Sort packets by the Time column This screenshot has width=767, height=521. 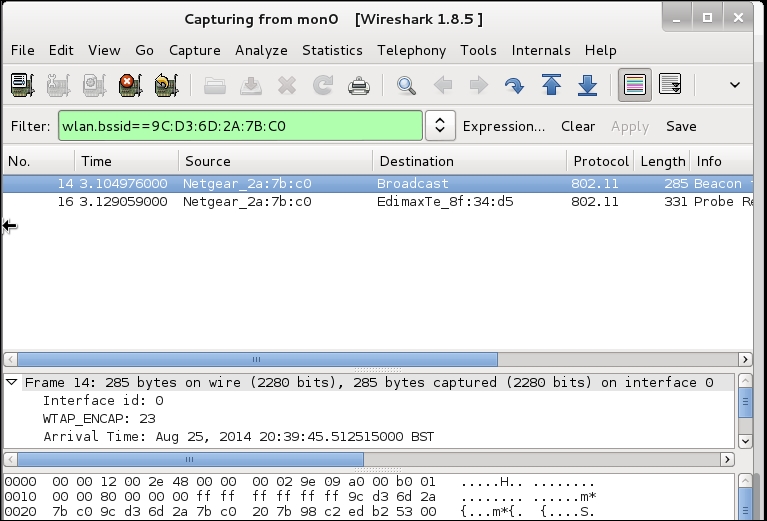(127, 161)
